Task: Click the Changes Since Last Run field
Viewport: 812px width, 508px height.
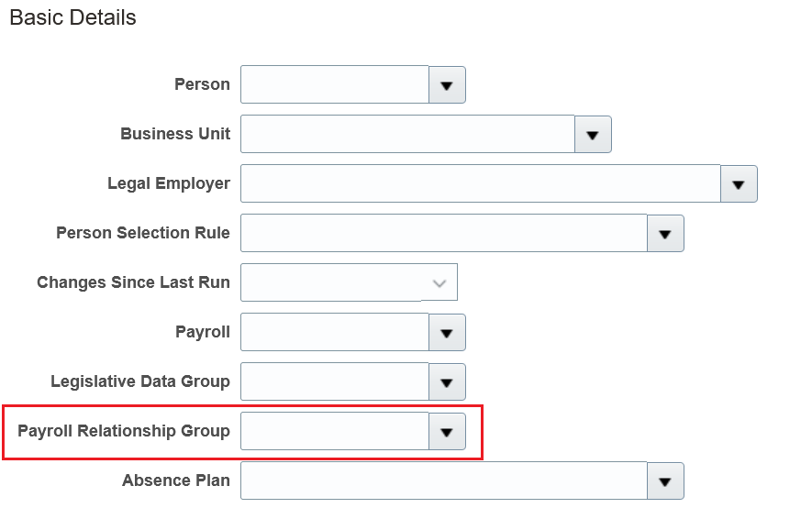Action: pos(330,282)
